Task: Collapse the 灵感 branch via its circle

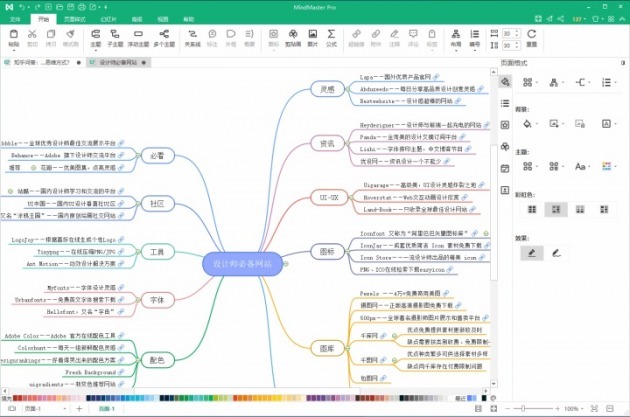Action: (348, 89)
